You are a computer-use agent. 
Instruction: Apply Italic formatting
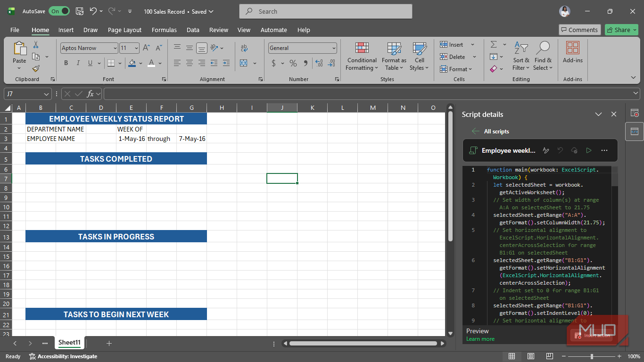pyautogui.click(x=78, y=63)
